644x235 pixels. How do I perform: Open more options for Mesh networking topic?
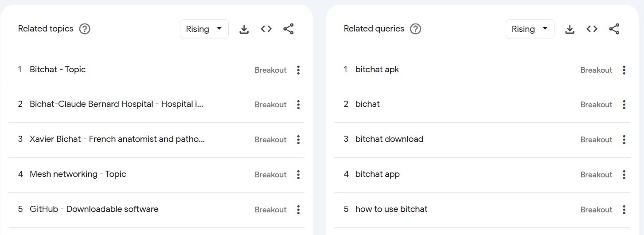(x=298, y=175)
